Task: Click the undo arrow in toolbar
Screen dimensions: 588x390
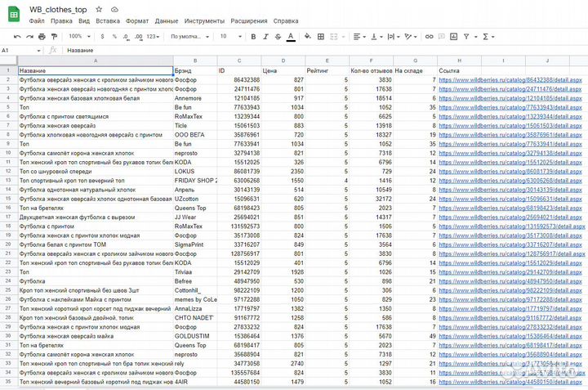Action: coord(17,37)
